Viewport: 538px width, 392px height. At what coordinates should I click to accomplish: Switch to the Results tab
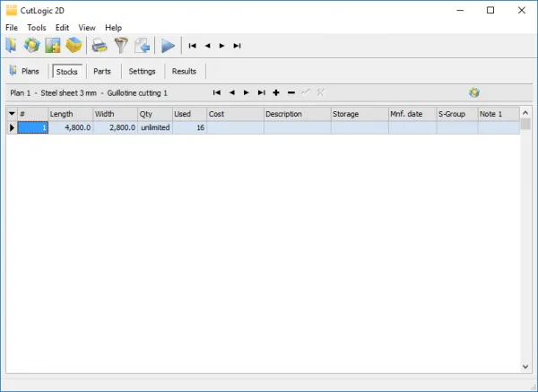(184, 71)
